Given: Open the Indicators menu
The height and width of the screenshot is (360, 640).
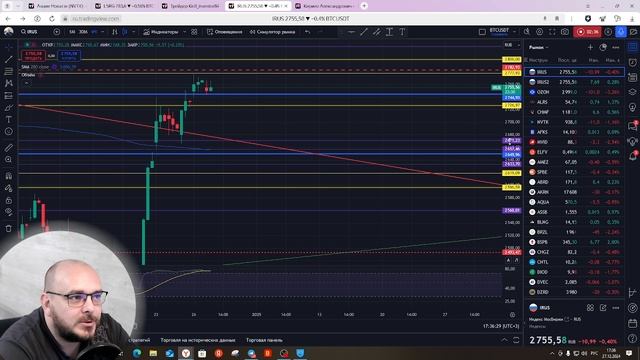Looking at the screenshot, I should pos(161,32).
